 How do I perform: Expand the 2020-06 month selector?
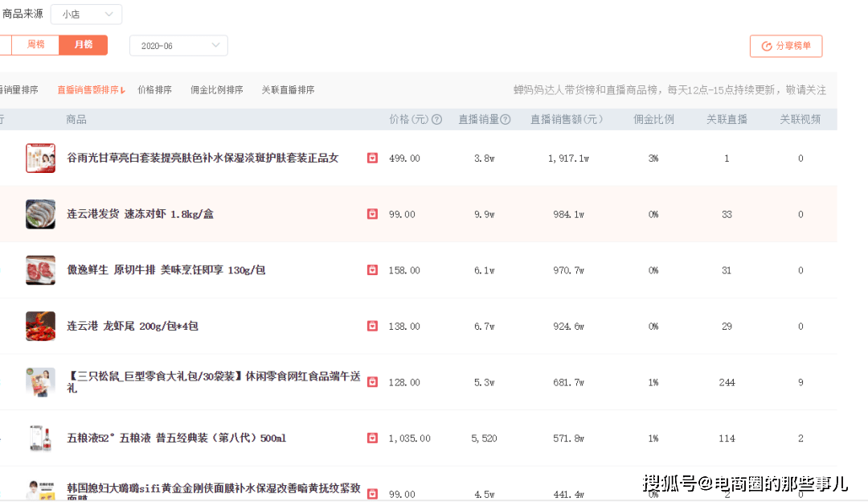pyautogui.click(x=178, y=46)
